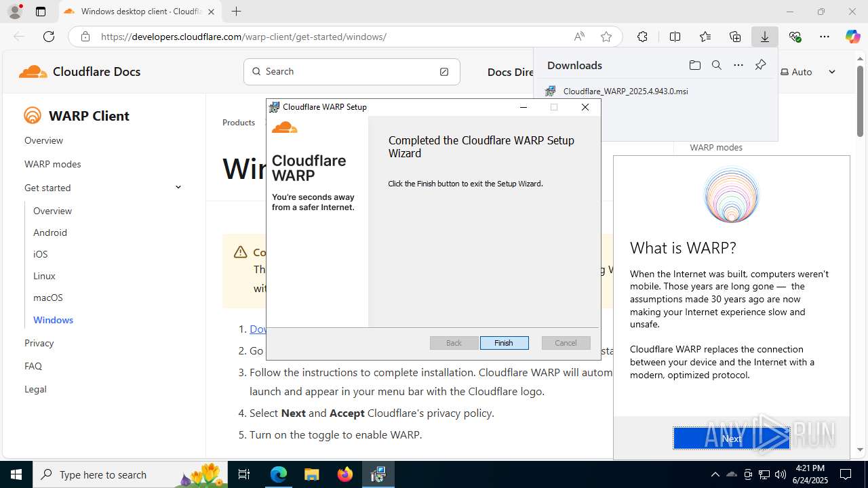This screenshot has height=488, width=868.
Task: Click the Cancel button in WARP Setup
Action: [566, 343]
